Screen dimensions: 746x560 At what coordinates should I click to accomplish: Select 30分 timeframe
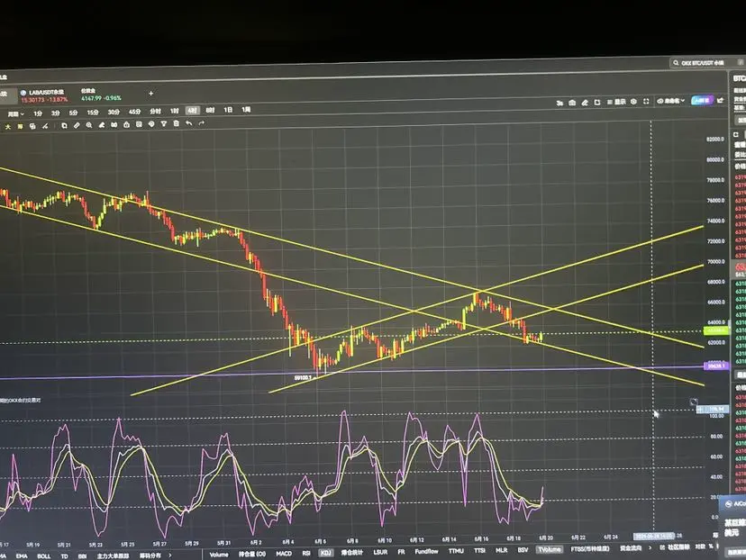[114, 113]
